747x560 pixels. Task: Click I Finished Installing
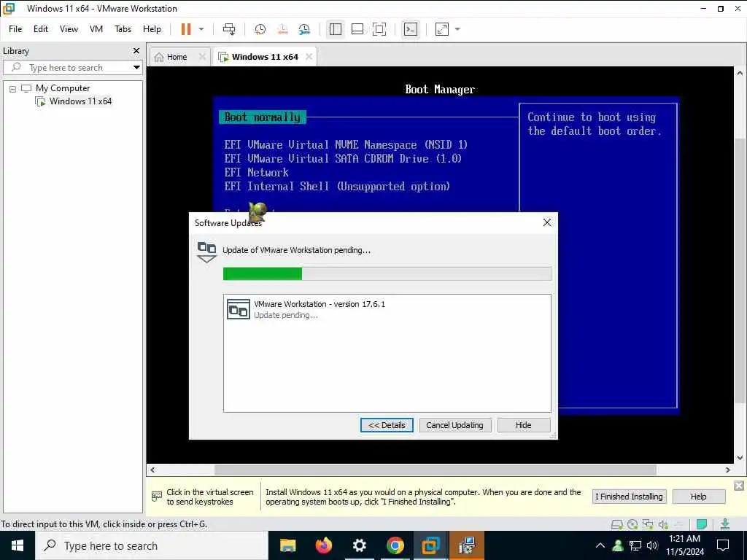[x=629, y=497]
